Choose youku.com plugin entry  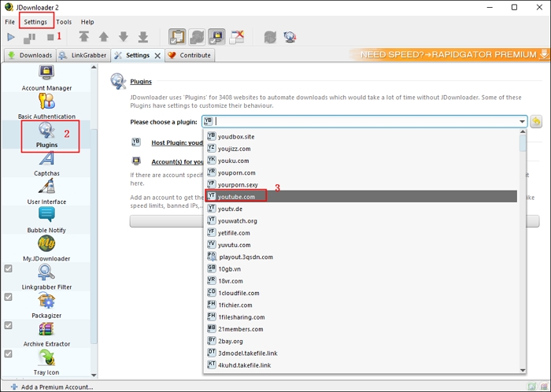pyautogui.click(x=361, y=161)
